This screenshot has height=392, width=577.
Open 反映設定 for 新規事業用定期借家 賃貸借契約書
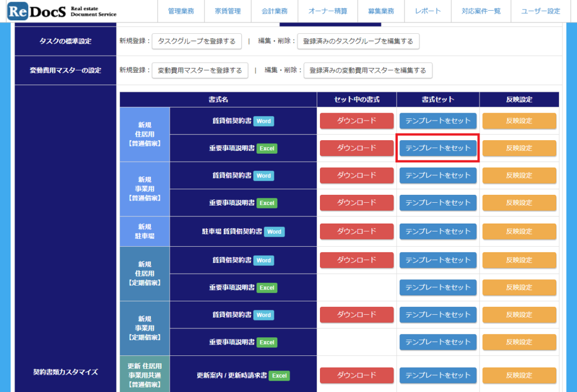coord(519,315)
